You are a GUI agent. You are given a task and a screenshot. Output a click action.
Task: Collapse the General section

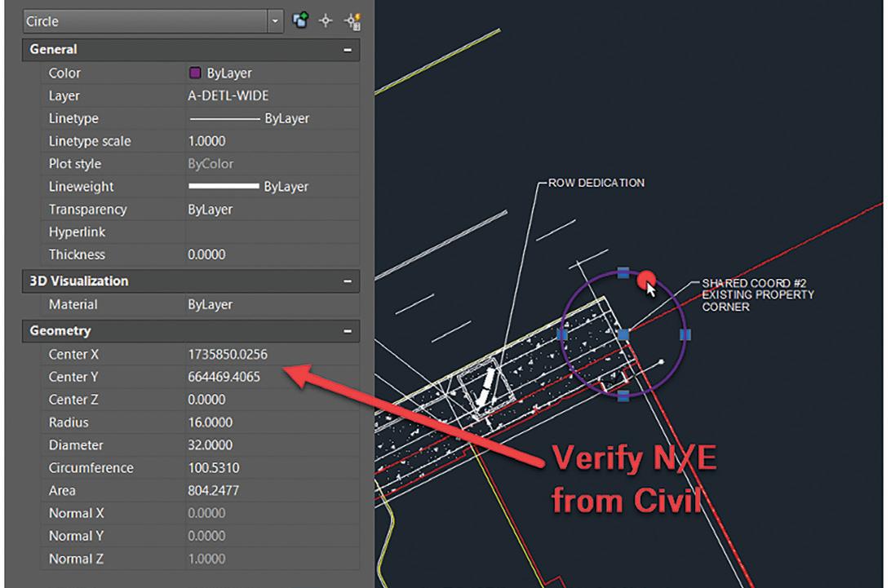[x=348, y=50]
